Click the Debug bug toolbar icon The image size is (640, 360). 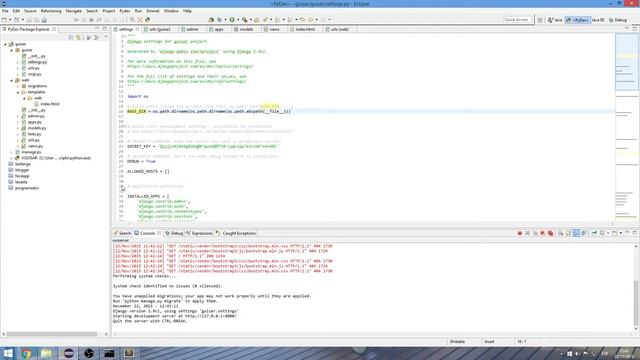(x=219, y=20)
